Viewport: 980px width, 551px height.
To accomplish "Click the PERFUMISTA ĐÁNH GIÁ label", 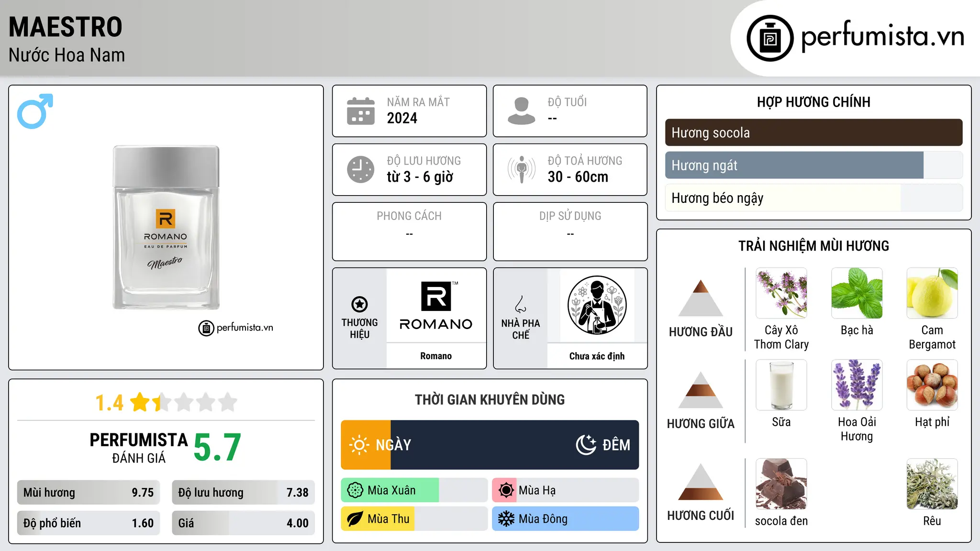I will pyautogui.click(x=139, y=448).
